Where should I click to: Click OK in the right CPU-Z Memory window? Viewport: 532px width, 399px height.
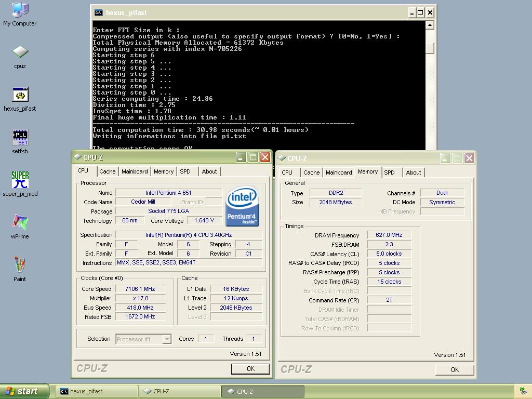tap(455, 370)
